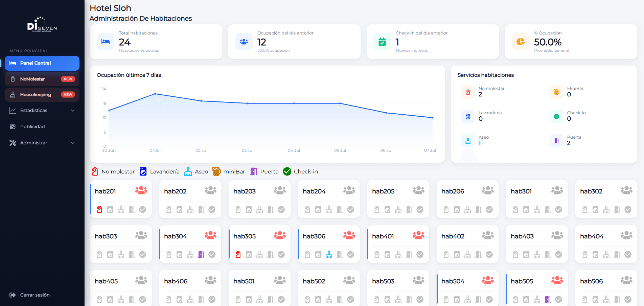
Task: Open Panel Central in the sidebar
Action: [x=42, y=63]
